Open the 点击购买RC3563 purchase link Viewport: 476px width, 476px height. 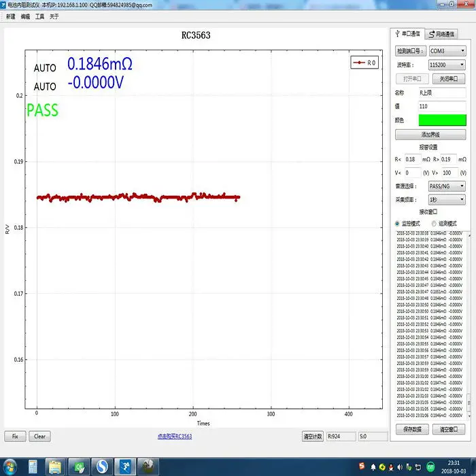coord(175,437)
